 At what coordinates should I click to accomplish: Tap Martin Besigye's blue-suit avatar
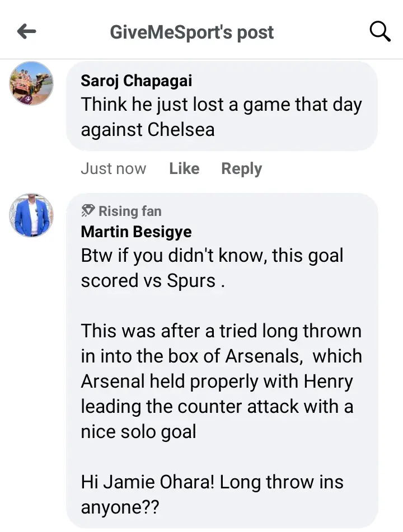[31, 215]
